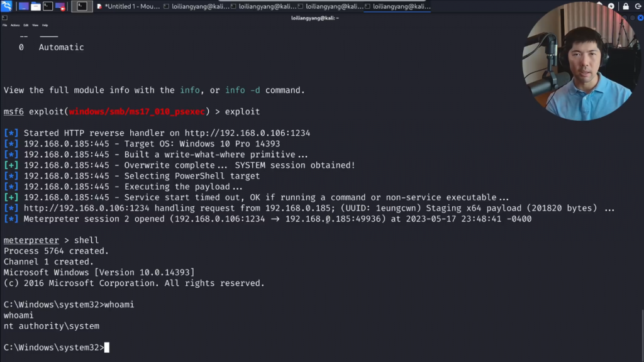This screenshot has width=644, height=362.
Task: Click the log out icon in the panel
Action: pos(638,6)
